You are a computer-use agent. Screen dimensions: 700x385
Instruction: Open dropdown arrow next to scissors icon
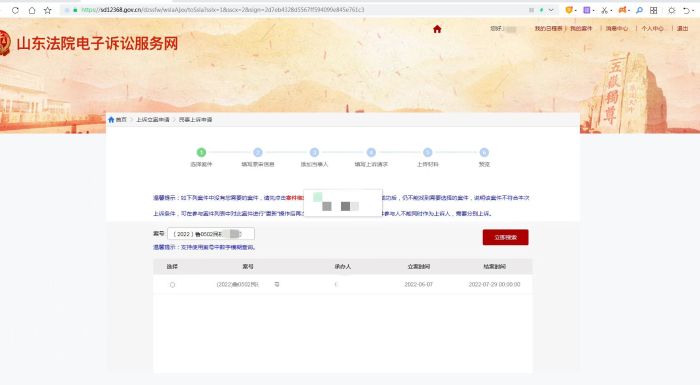click(x=611, y=11)
